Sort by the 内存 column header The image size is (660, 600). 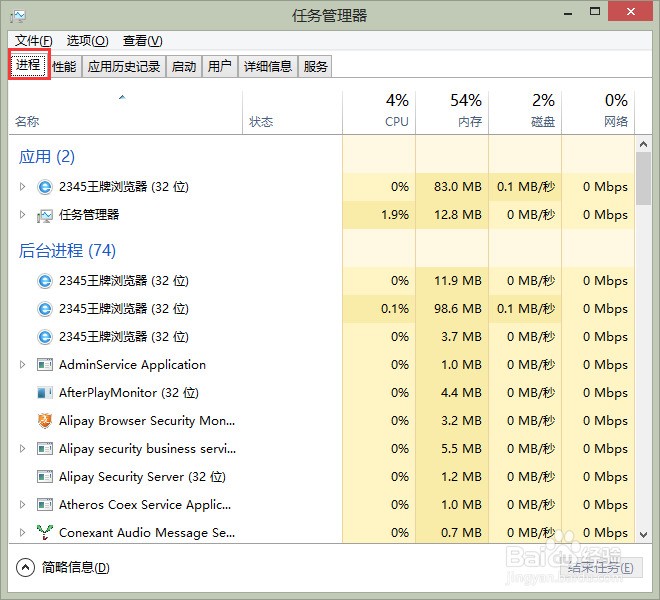pos(452,113)
